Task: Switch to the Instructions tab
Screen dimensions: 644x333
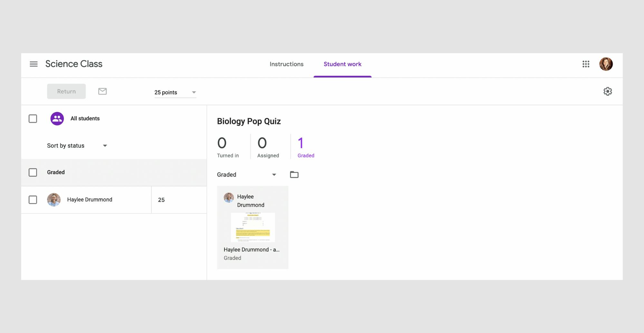Action: click(286, 64)
